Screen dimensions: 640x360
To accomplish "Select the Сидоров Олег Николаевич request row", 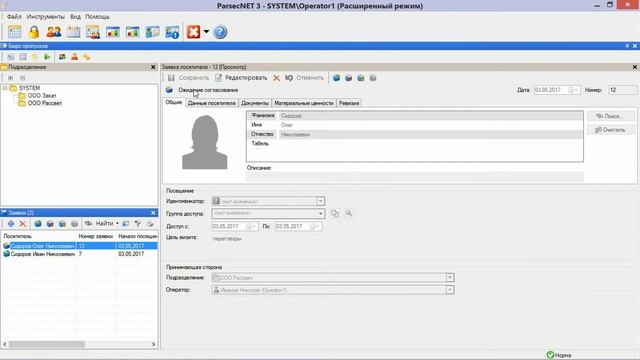I will tap(79, 246).
